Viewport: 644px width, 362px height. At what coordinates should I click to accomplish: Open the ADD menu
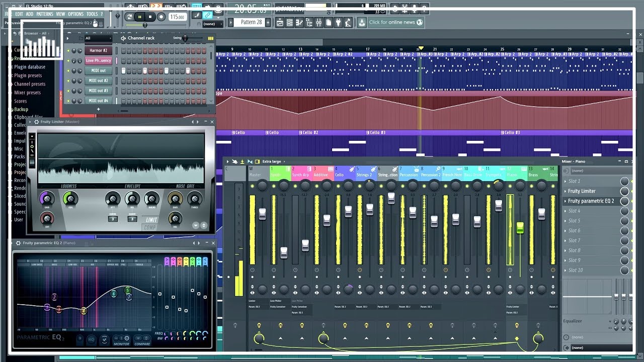(30, 14)
